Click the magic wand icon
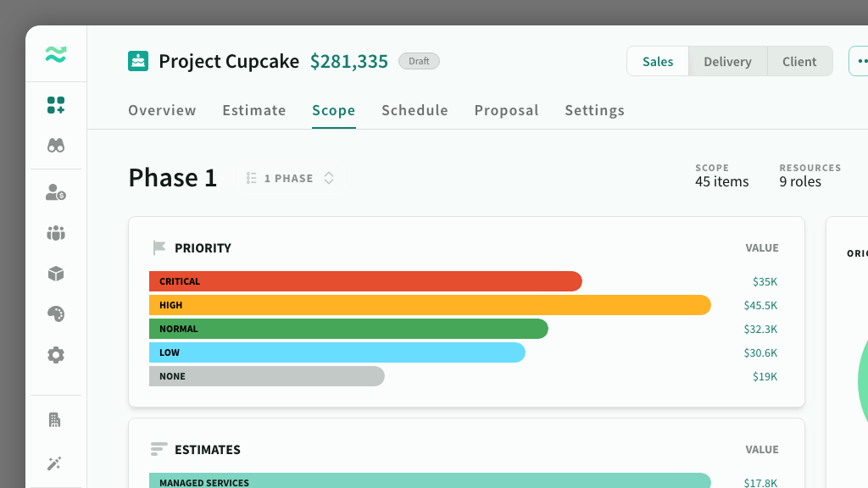The image size is (868, 488). click(56, 463)
